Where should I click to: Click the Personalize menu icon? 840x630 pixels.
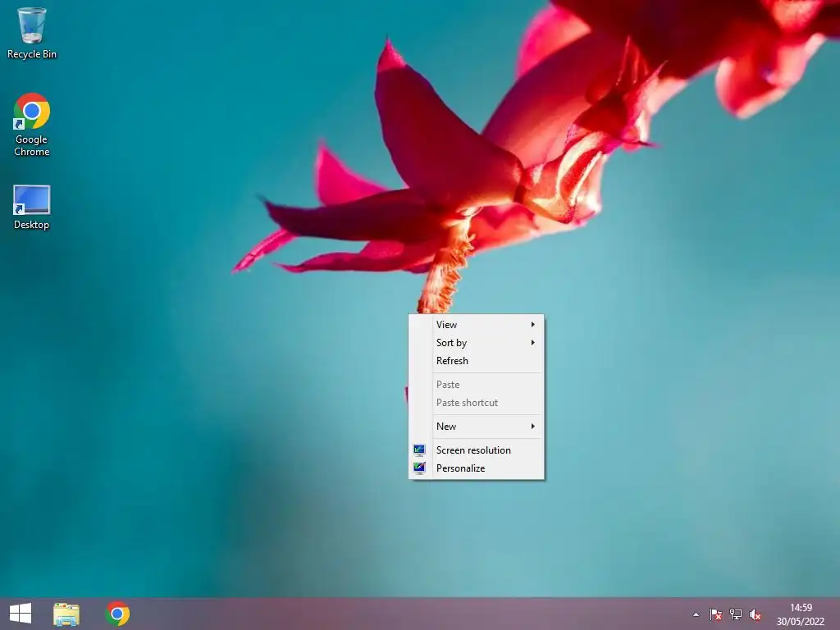[419, 468]
